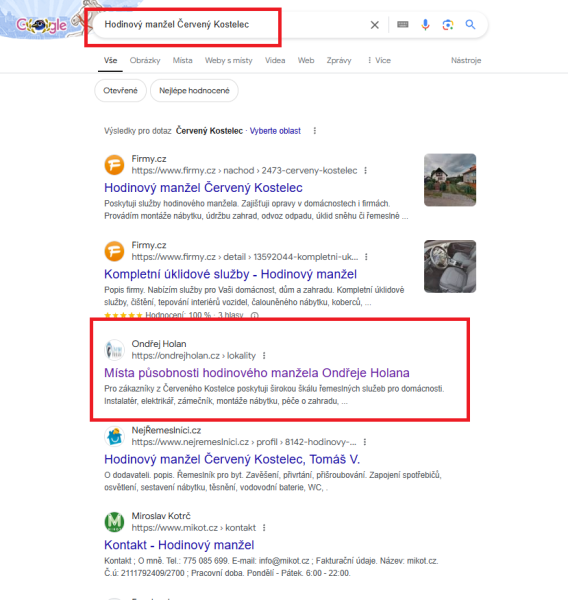Open Kontakt - Hodinový manžel result
The height and width of the screenshot is (600, 568).
point(179,545)
